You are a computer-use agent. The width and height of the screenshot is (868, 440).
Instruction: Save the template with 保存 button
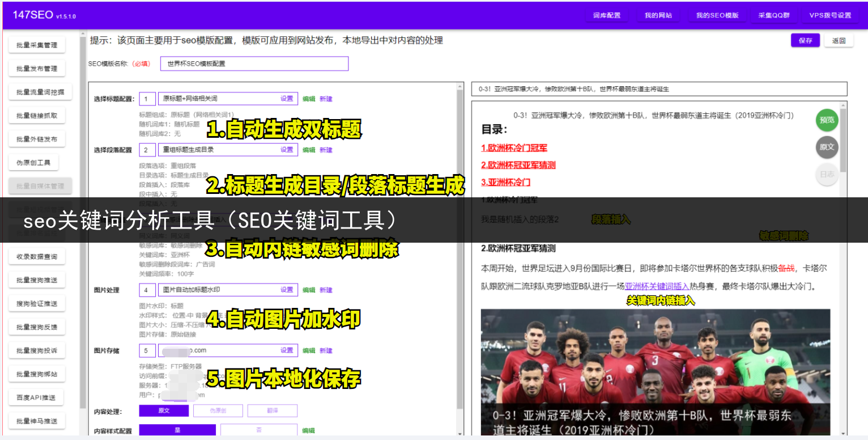click(805, 40)
